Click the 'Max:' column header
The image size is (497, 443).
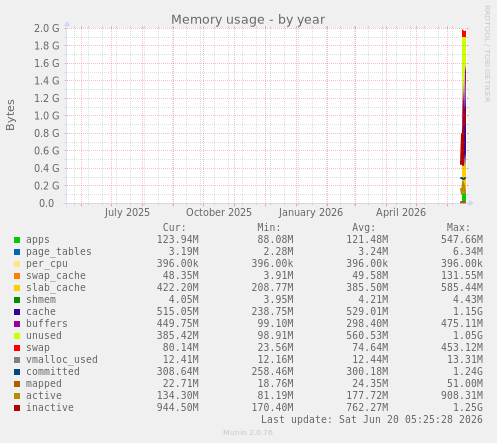[x=458, y=228]
